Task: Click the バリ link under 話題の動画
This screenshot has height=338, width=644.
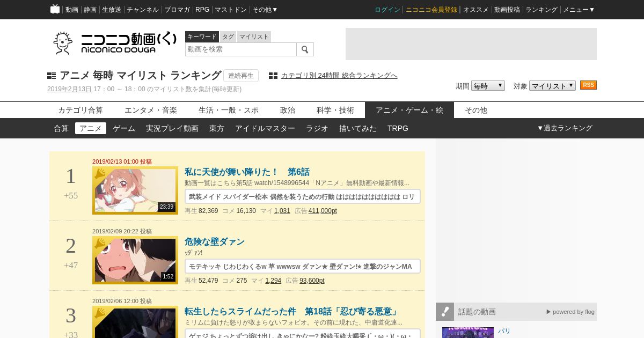Action: coord(504,332)
